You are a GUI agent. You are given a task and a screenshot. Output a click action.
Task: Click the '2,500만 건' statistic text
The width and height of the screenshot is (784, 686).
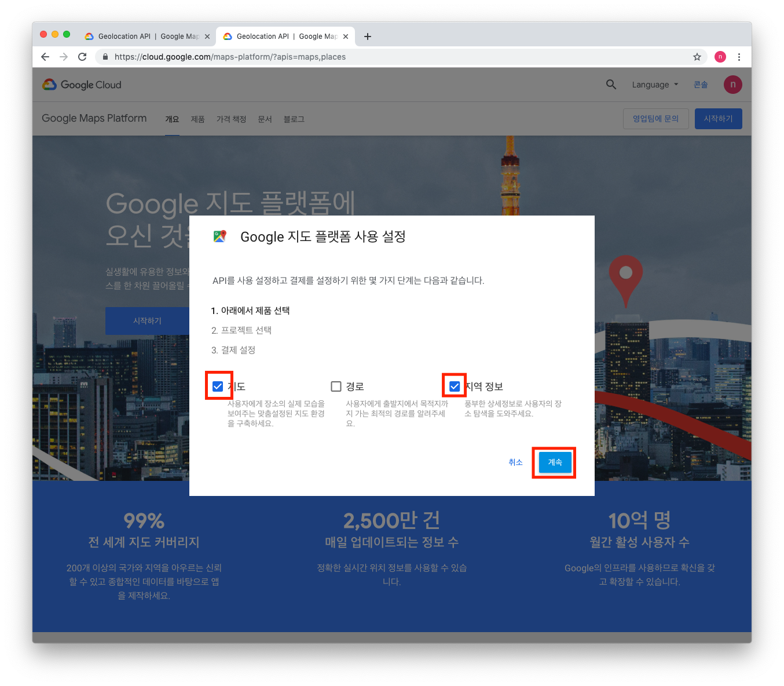391,521
